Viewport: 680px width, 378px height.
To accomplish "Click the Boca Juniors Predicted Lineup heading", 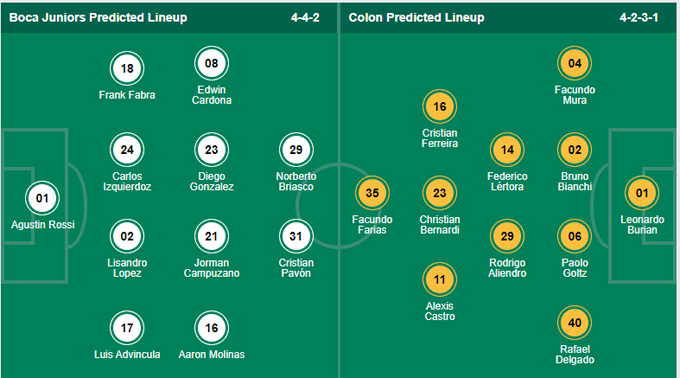I will [98, 17].
